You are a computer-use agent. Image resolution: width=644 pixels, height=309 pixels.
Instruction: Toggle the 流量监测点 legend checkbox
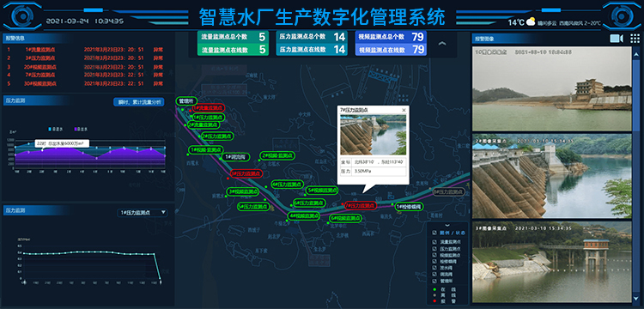pyautogui.click(x=434, y=242)
